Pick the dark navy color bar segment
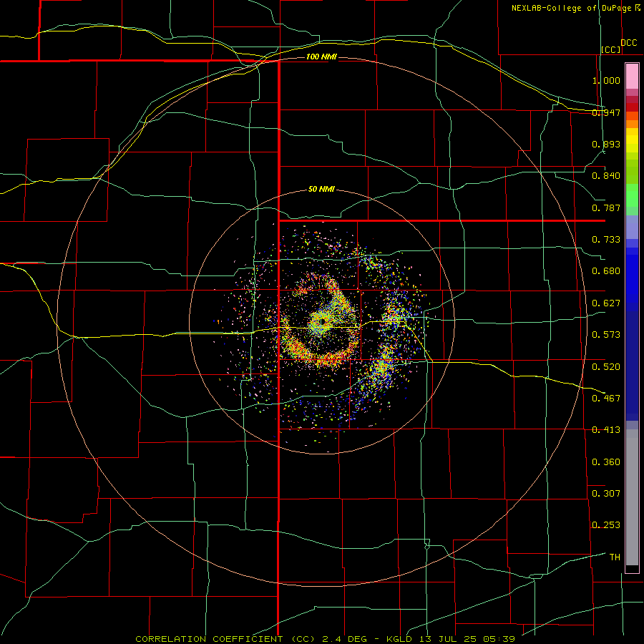644x644 pixels. pyautogui.click(x=632, y=366)
